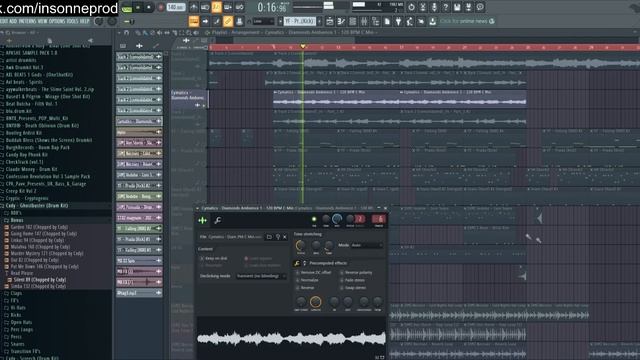
Task: Open the sampler waveform tab icon
Action: [202, 220]
